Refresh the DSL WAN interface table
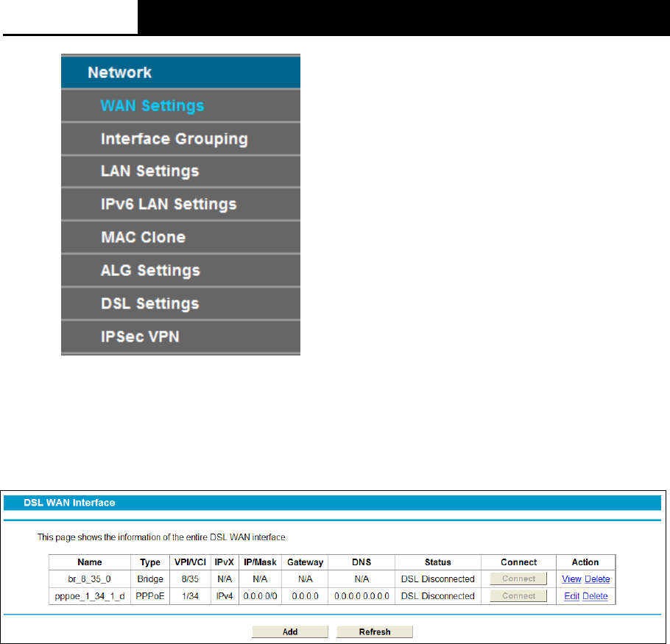Screen dimensions: 670x644 point(375,631)
